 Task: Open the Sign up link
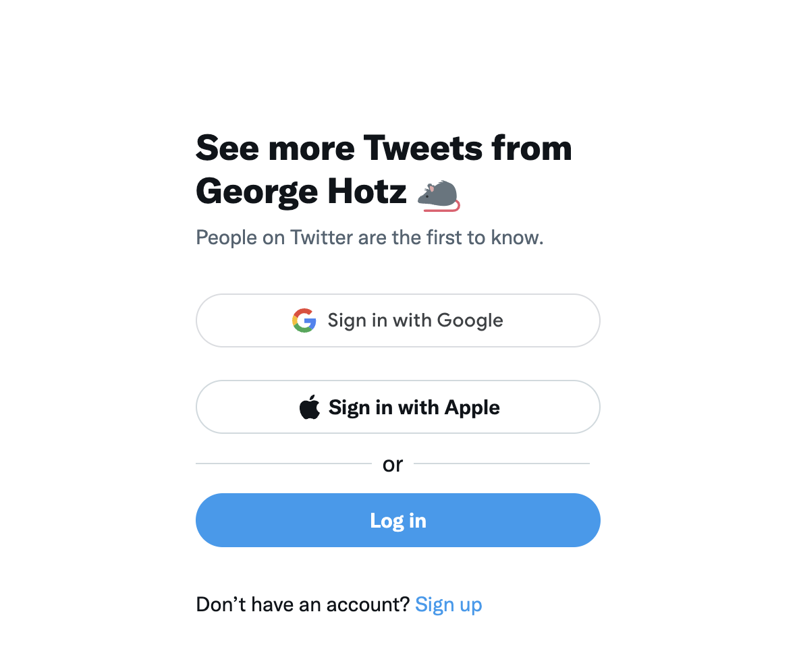[448, 605]
